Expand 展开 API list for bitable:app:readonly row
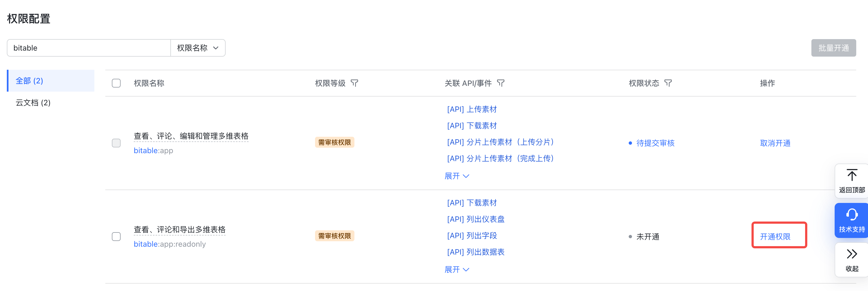This screenshot has width=868, height=291. pyautogui.click(x=457, y=269)
